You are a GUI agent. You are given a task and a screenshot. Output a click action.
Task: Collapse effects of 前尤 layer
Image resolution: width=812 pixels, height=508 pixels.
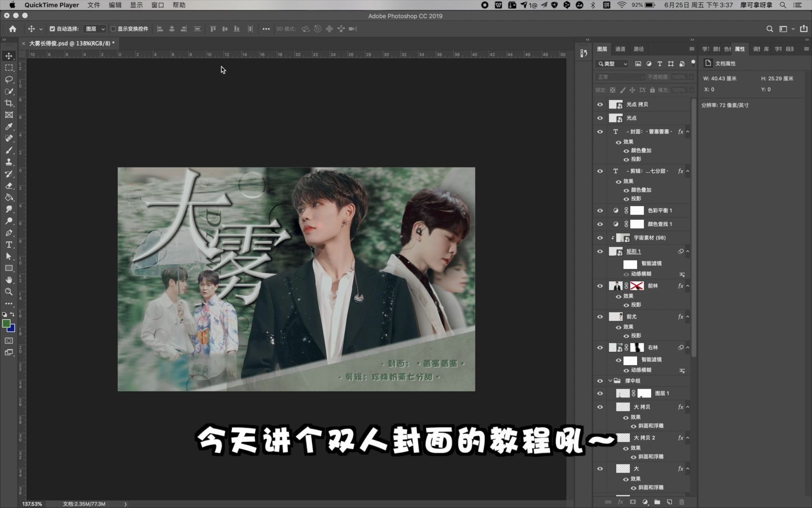(688, 317)
